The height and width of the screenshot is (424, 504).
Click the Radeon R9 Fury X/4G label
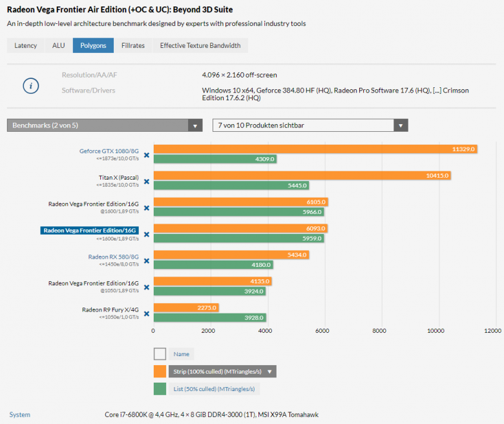point(110,310)
